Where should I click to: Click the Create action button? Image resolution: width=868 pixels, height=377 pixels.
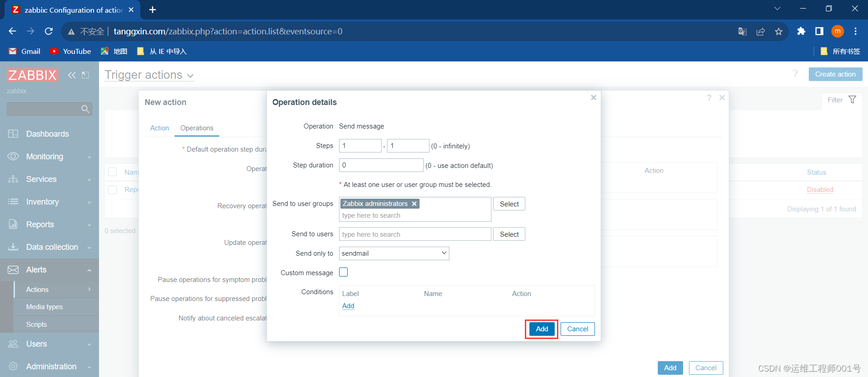click(x=835, y=74)
